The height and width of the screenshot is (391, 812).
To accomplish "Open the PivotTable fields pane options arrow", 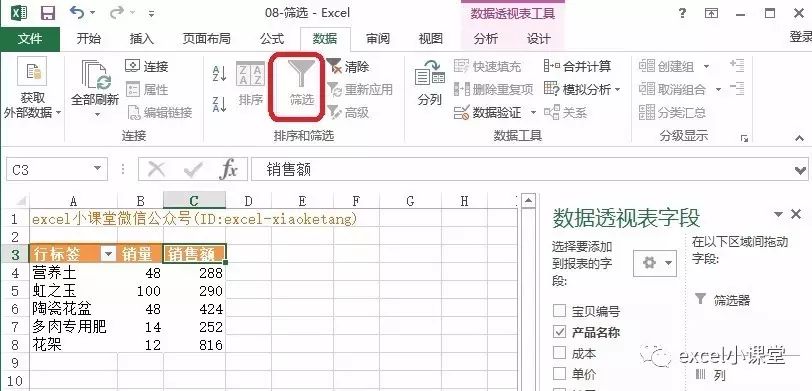I will (x=778, y=214).
